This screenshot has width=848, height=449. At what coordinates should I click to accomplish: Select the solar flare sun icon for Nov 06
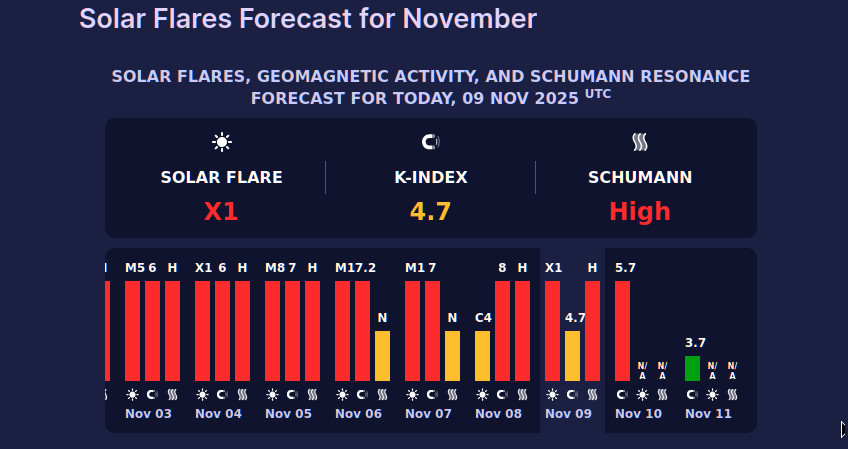click(342, 395)
